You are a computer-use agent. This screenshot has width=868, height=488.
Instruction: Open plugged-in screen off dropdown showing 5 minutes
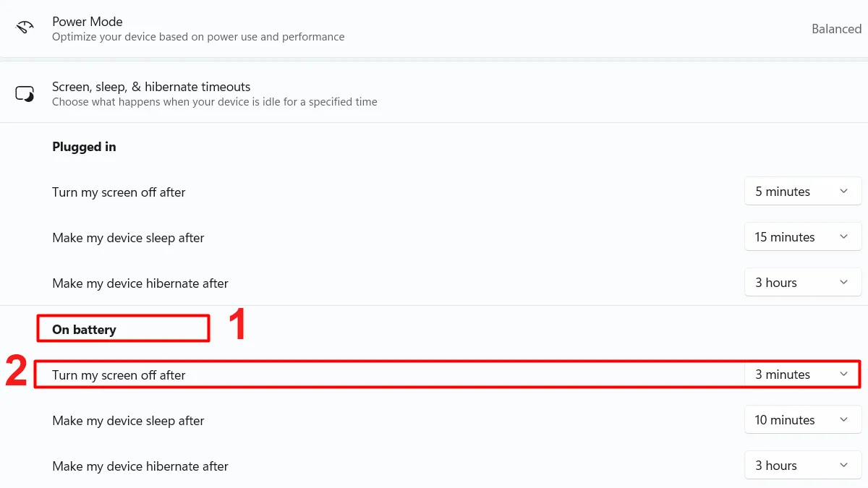point(802,192)
